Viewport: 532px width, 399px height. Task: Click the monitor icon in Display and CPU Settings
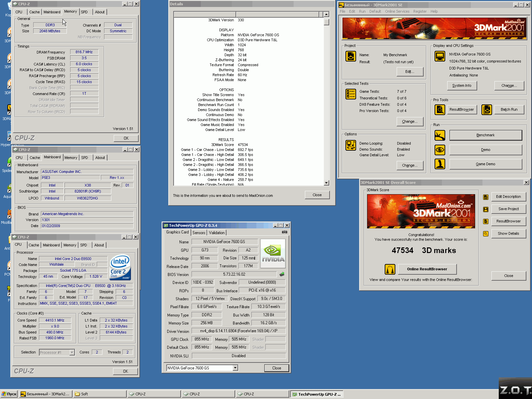(440, 56)
